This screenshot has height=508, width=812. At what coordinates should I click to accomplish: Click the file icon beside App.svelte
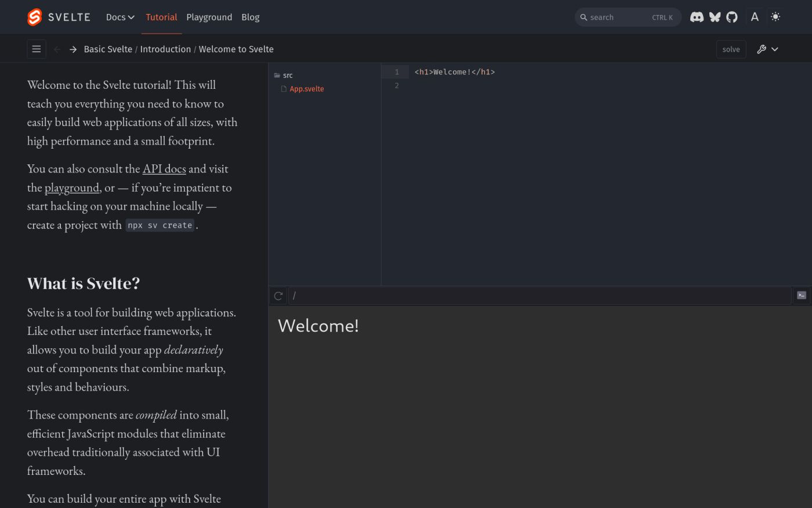[x=284, y=89]
